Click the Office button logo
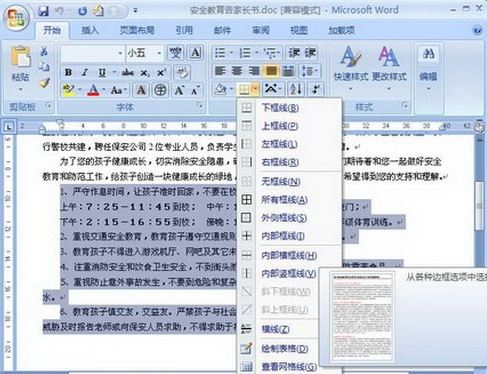The image size is (487, 374). click(16, 17)
